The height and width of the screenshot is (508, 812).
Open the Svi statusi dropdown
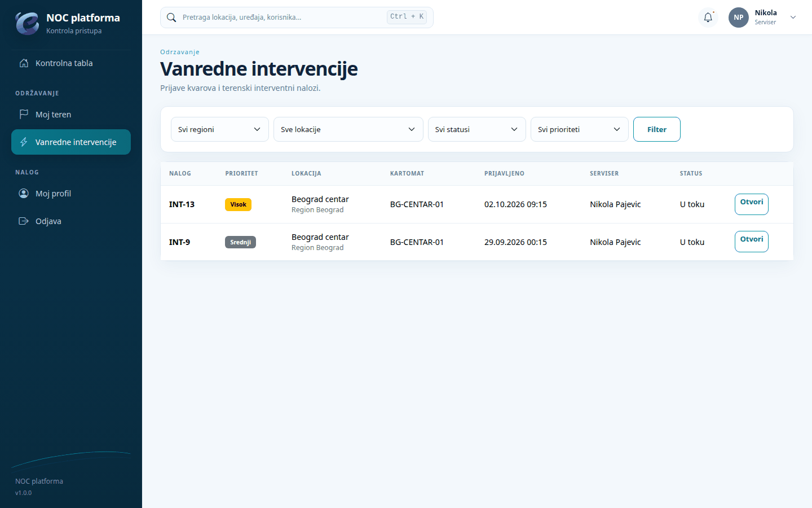click(x=477, y=129)
